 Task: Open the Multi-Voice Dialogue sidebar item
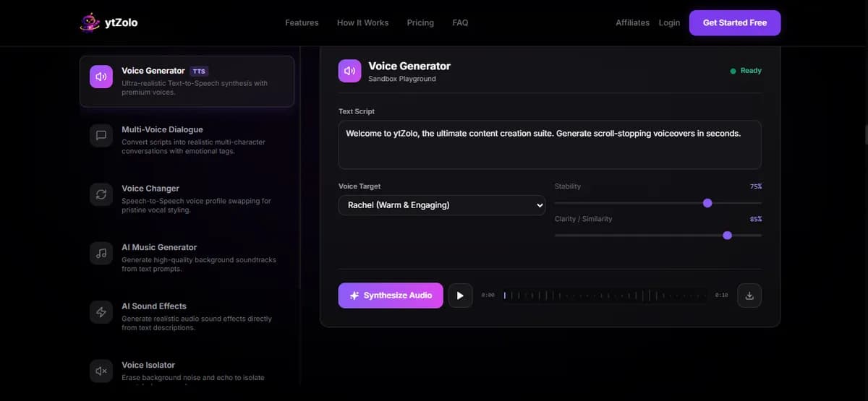pos(187,140)
